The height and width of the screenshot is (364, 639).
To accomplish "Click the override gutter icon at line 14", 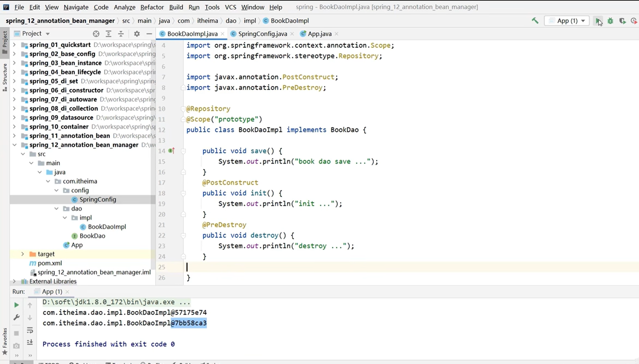I will (x=172, y=151).
